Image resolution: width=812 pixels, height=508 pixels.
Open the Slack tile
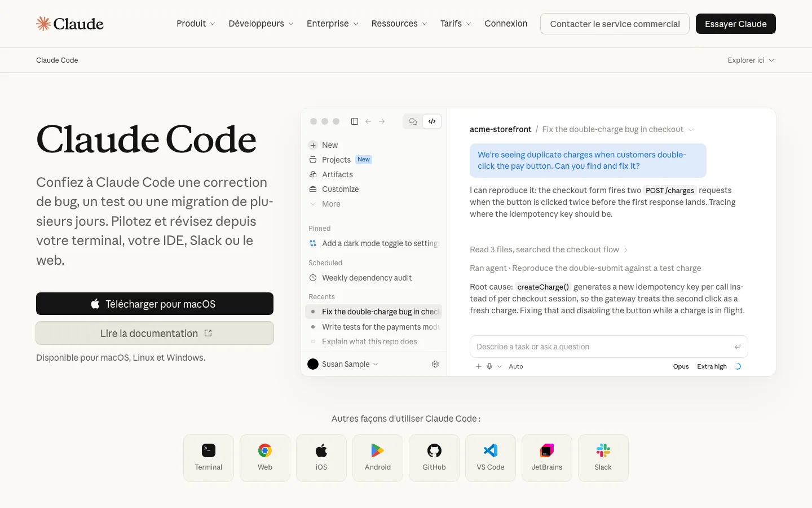603,458
